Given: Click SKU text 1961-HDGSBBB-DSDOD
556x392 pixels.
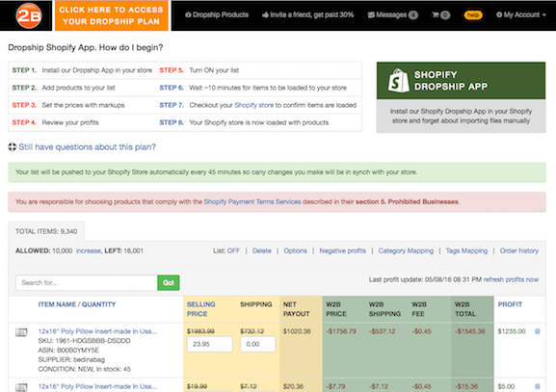Looking at the screenshot, I should point(84,341).
